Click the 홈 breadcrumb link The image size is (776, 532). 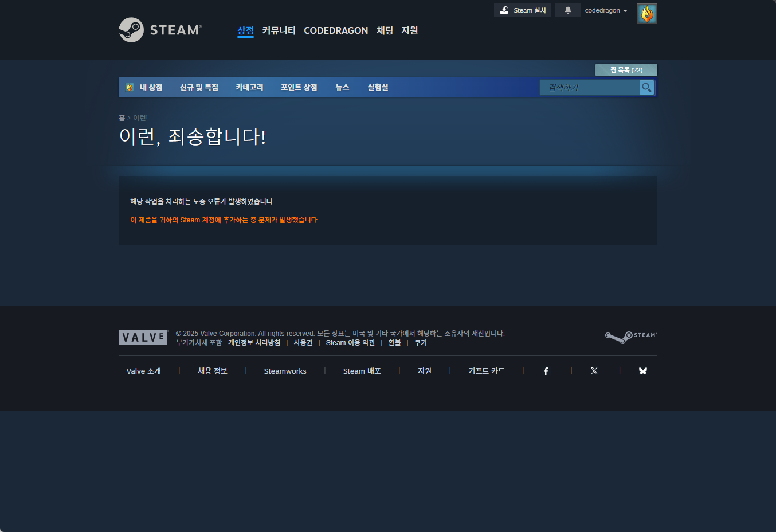point(122,118)
